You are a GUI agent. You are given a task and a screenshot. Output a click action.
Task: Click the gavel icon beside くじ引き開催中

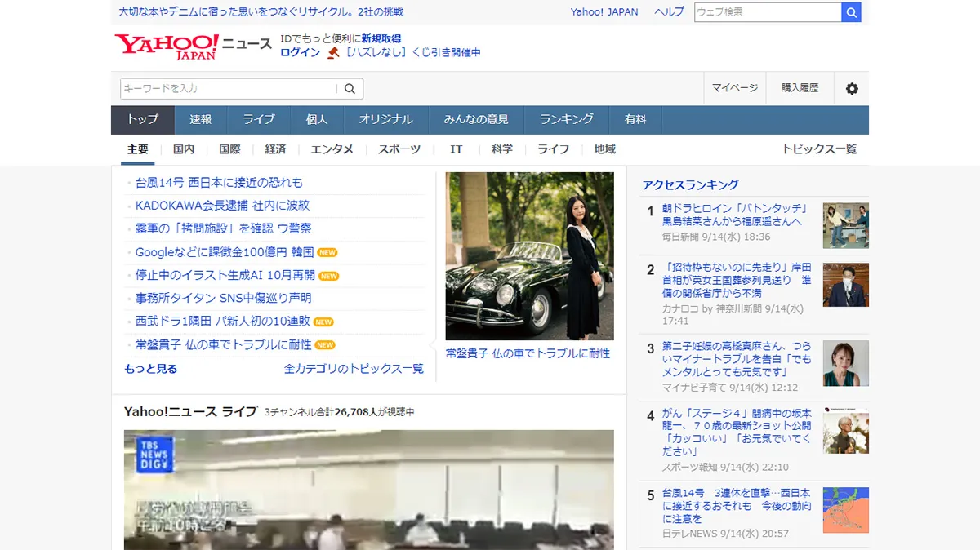pyautogui.click(x=333, y=52)
